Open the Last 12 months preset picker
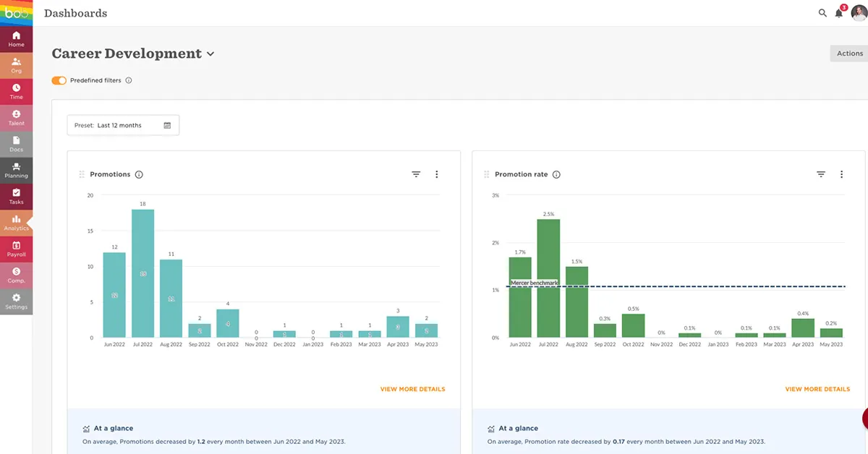This screenshot has height=454, width=868. pos(123,125)
